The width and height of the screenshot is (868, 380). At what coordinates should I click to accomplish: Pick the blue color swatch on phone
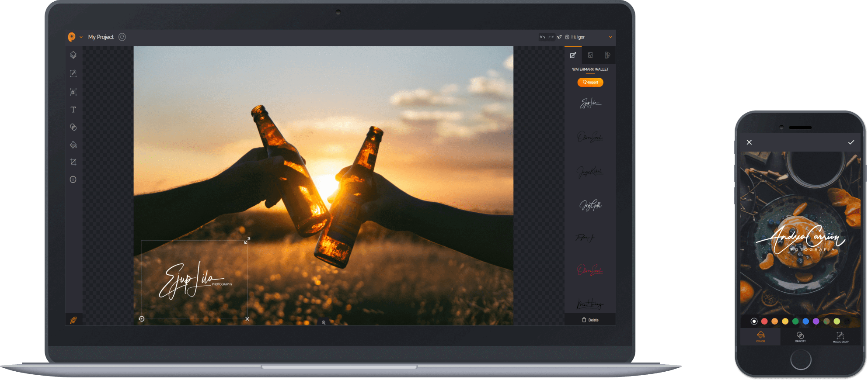(x=805, y=321)
